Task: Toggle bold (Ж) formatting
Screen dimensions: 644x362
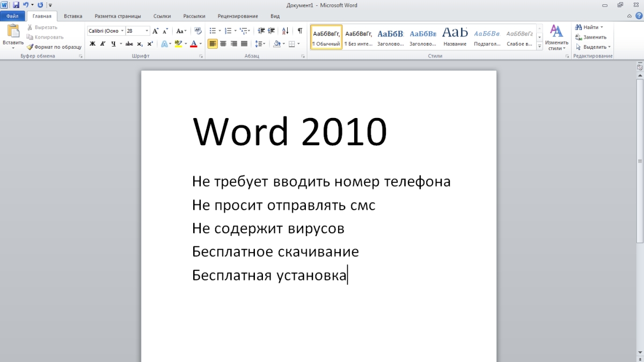Action: pos(92,44)
